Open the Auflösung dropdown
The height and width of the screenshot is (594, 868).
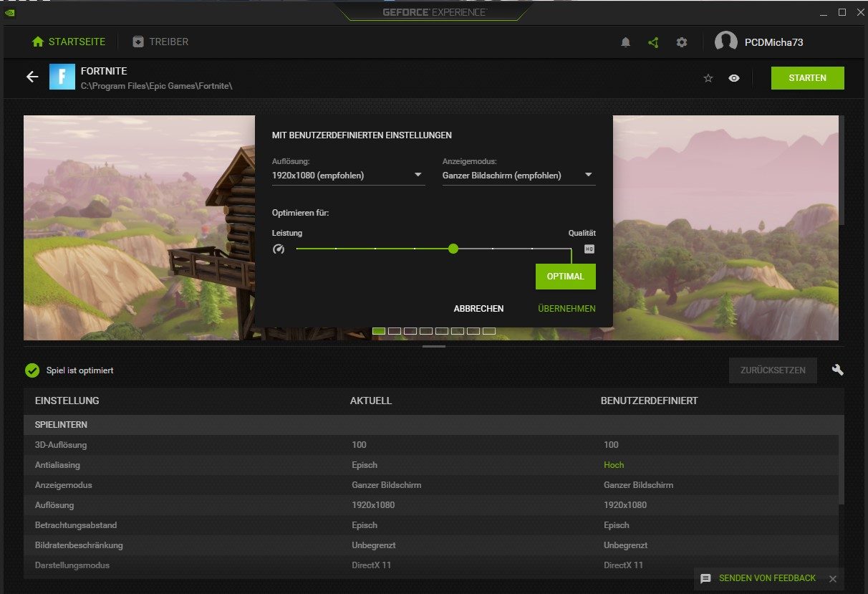point(348,175)
